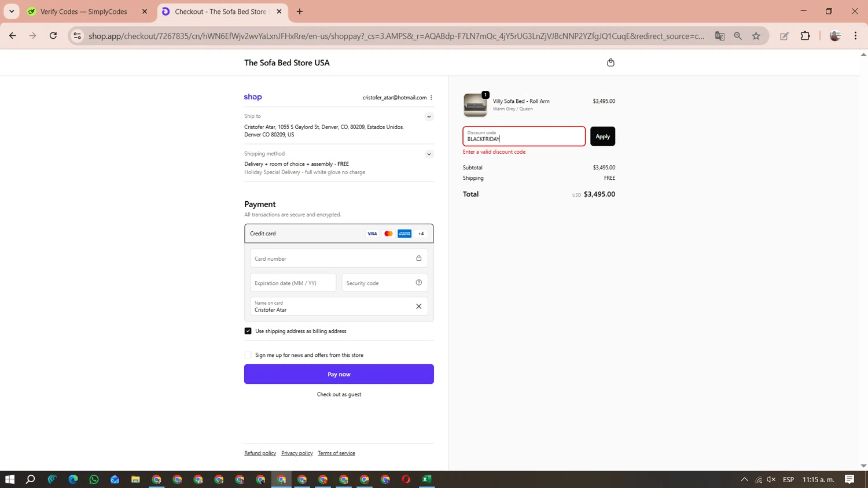Open the zoom control in address bar

click(738, 36)
